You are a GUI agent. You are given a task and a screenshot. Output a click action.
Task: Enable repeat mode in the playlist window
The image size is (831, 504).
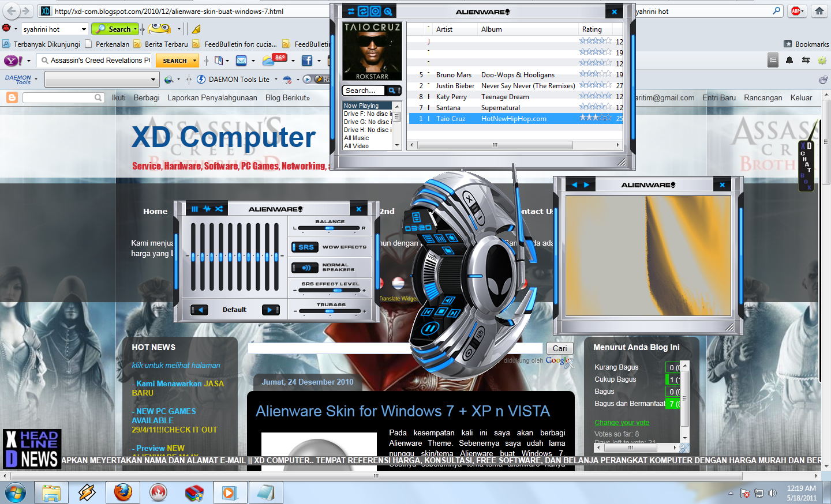coord(363,11)
